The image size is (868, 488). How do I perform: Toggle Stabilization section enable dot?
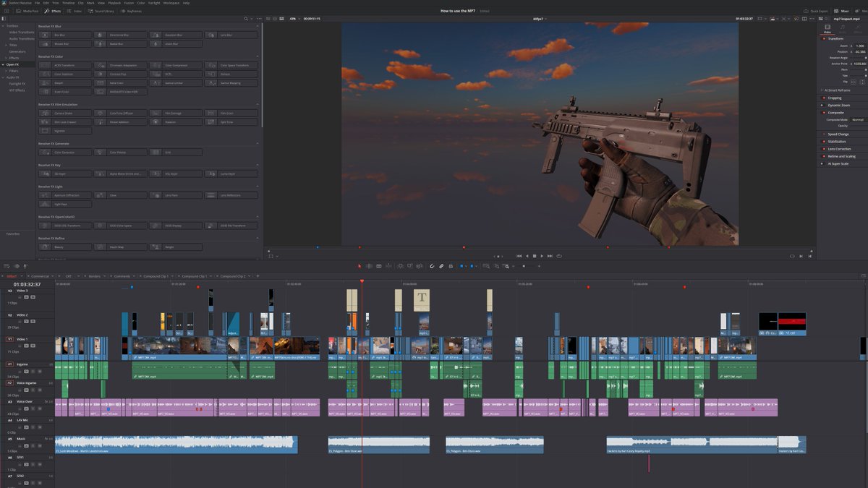[823, 141]
